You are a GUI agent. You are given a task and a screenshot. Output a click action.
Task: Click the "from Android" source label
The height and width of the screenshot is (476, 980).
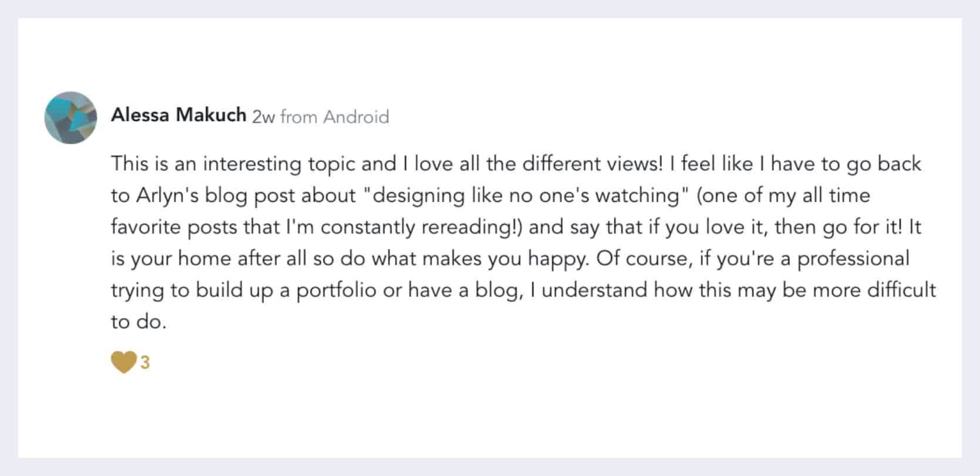pos(334,117)
